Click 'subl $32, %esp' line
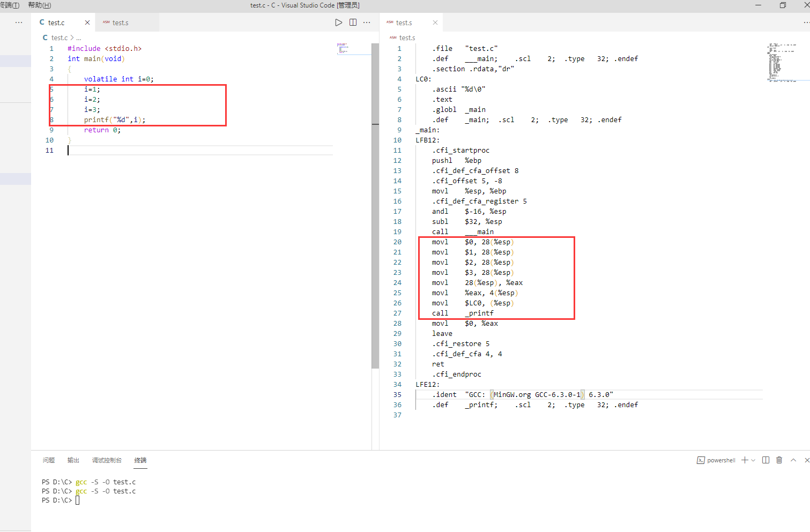This screenshot has width=810, height=532. [467, 221]
